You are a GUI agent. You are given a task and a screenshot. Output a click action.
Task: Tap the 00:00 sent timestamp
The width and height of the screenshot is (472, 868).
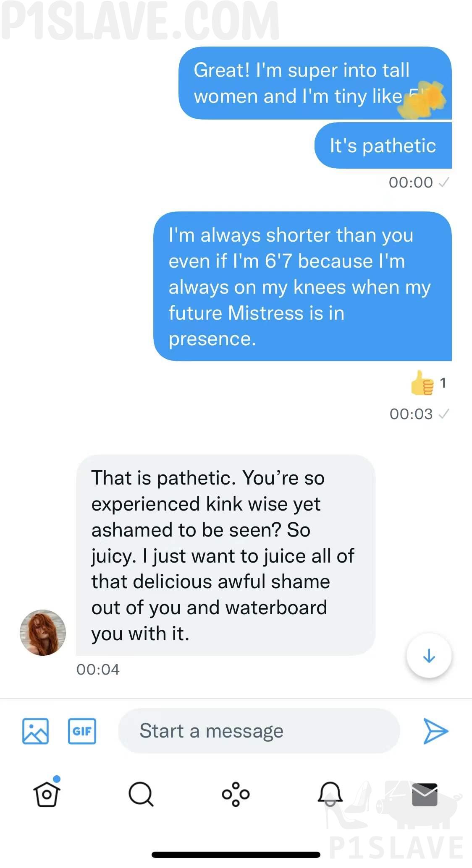point(411,182)
